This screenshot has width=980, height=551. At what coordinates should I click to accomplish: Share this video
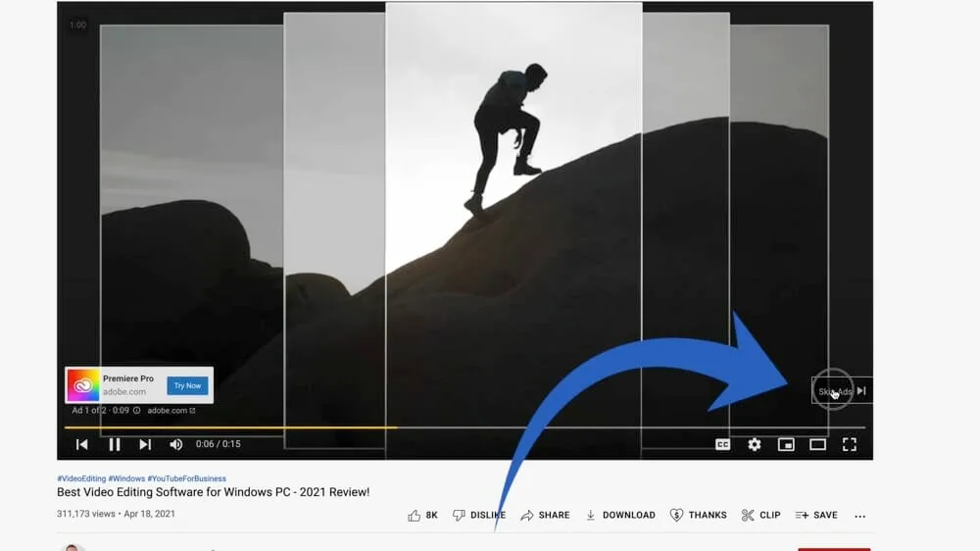pos(545,515)
